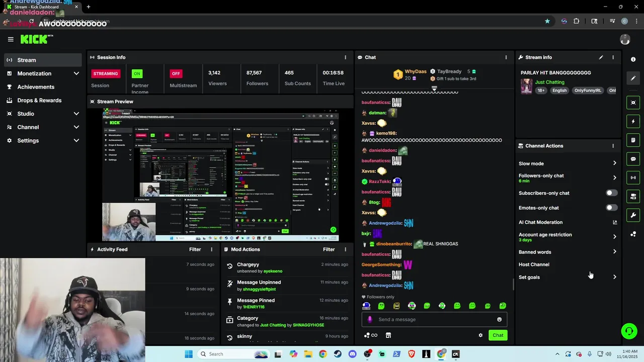
Task: Select Stream in the left navigation
Action: [x=42, y=60]
